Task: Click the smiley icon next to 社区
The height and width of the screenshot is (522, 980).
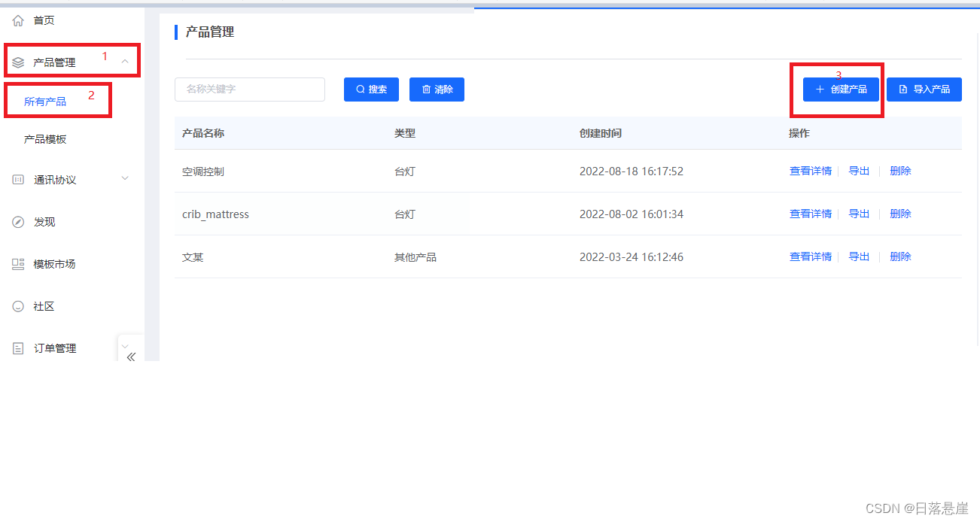Action: [19, 306]
